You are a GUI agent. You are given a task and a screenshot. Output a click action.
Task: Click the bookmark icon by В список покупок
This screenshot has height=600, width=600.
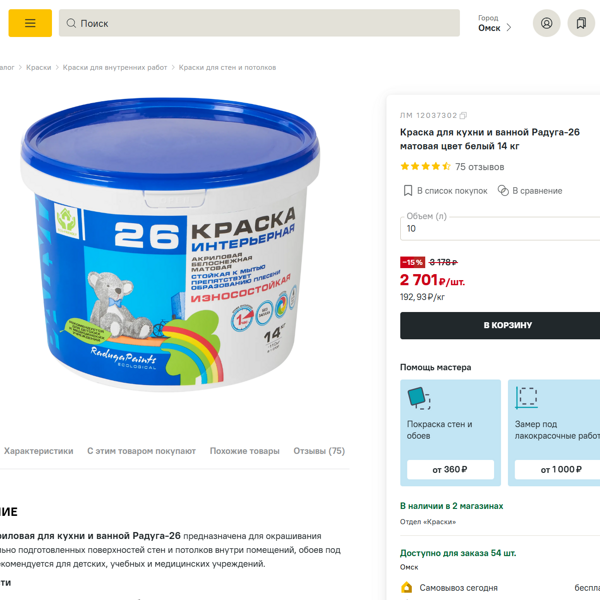[408, 191]
